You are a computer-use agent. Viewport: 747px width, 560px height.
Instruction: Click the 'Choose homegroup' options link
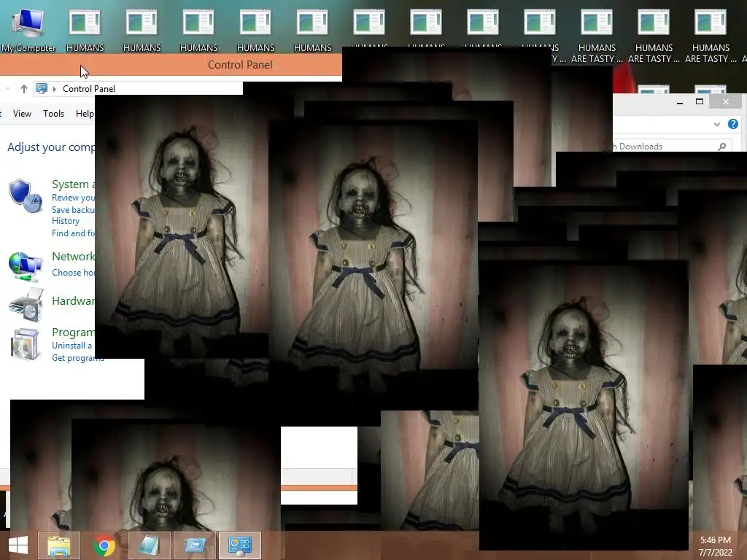pyautogui.click(x=74, y=273)
